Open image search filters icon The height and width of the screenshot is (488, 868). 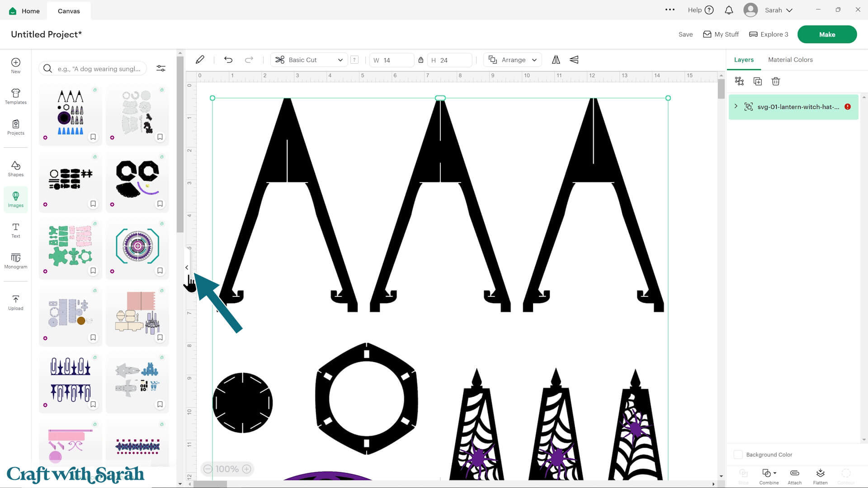tap(161, 68)
